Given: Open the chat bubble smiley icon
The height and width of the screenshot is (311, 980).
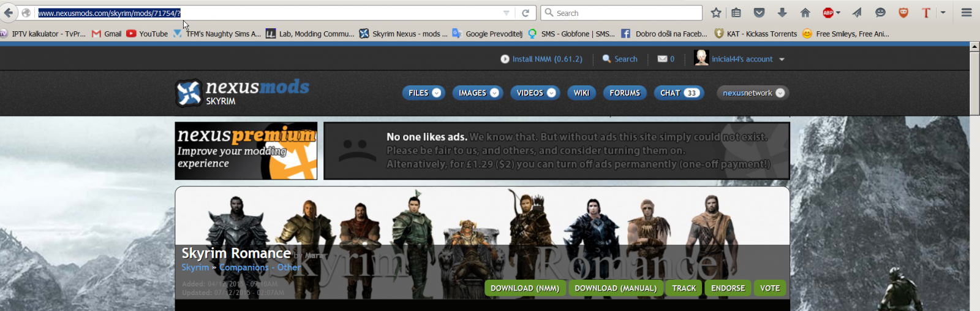Looking at the screenshot, I should [x=880, y=13].
